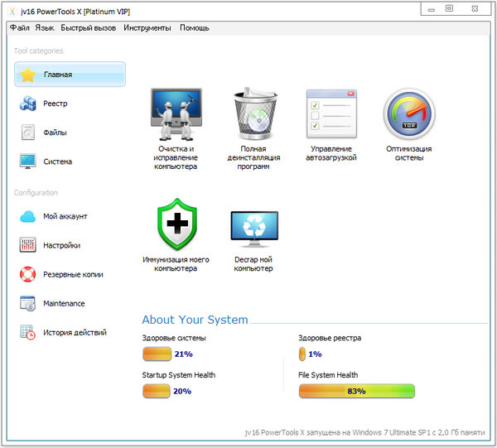Launch Decrap мой компьютер tool
The image size is (497, 448).
coord(253,224)
